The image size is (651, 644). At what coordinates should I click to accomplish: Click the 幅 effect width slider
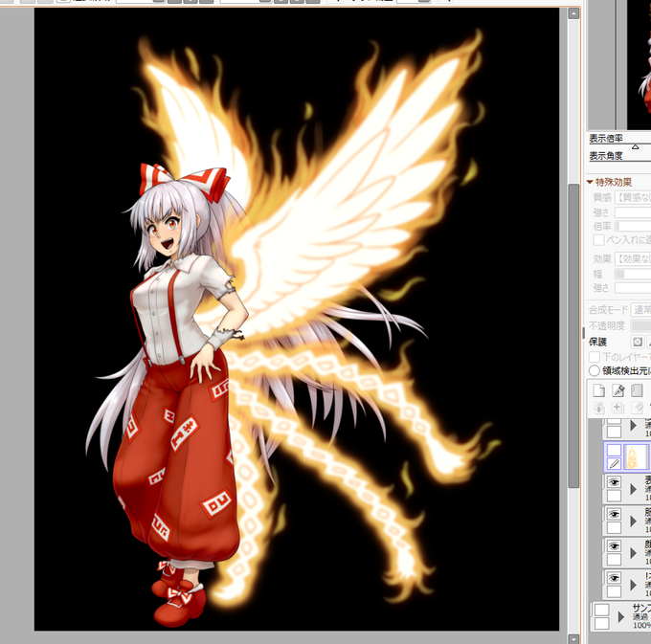[x=633, y=274]
